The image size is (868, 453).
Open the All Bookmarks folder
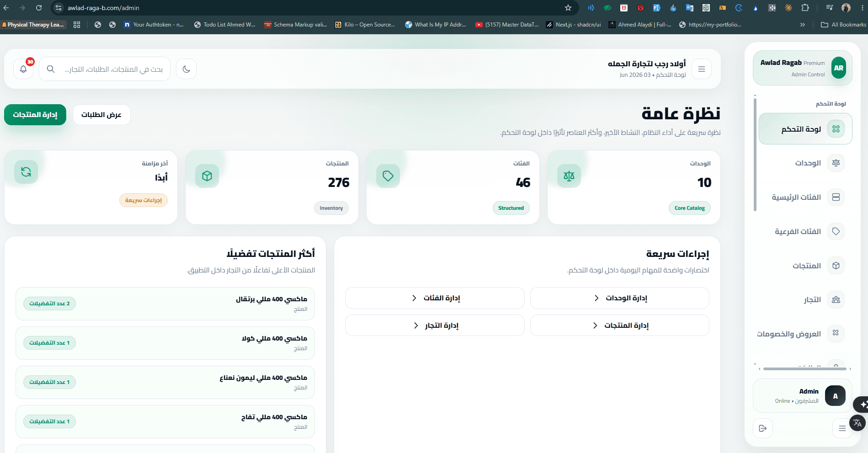(844, 25)
